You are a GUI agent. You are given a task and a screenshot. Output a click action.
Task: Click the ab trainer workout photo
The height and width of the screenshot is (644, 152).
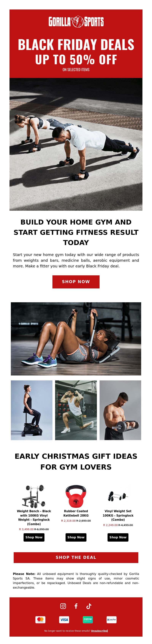[76, 338]
